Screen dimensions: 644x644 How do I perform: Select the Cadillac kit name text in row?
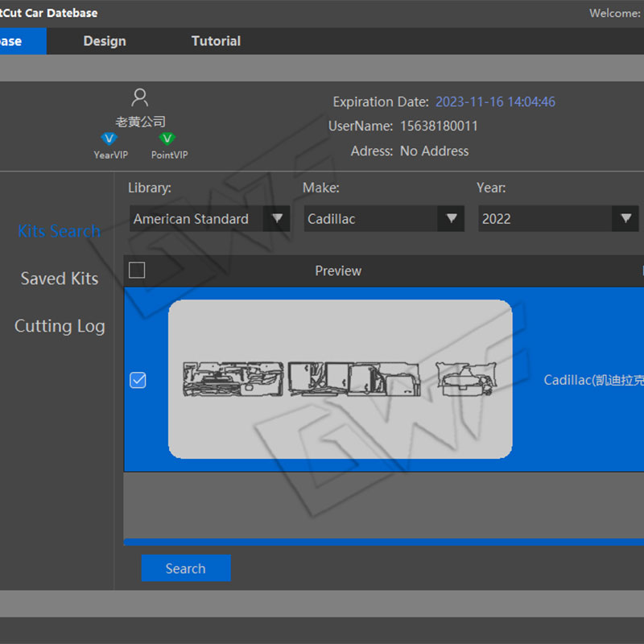(594, 380)
